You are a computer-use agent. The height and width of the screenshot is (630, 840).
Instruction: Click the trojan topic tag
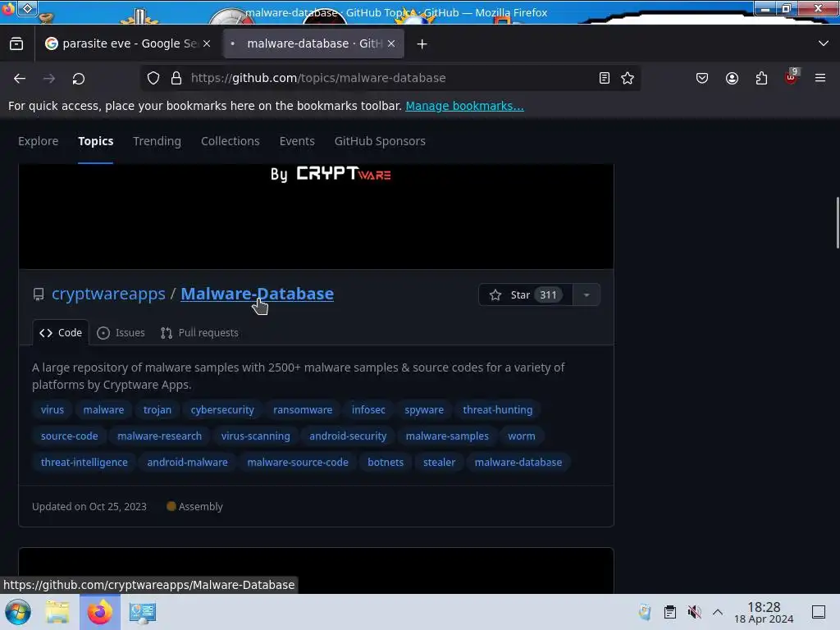tap(157, 410)
